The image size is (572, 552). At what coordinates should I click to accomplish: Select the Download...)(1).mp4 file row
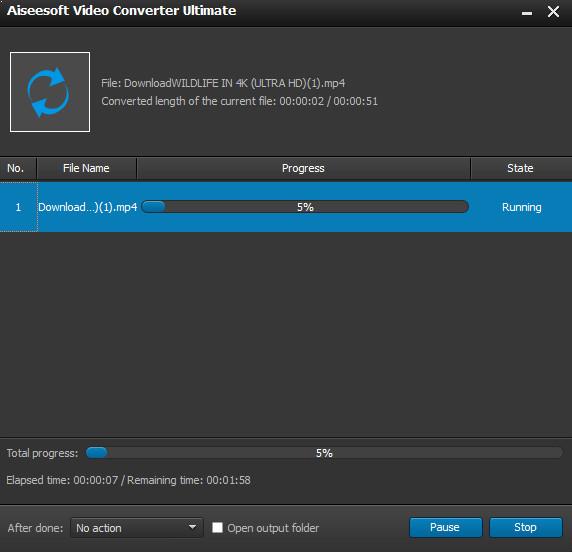[286, 207]
